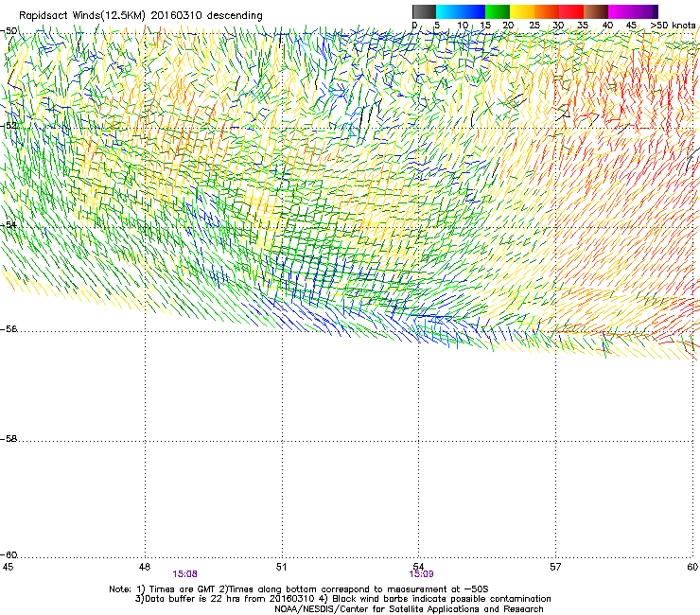The width and height of the screenshot is (700, 615).
Task: Select the yellow 20-25 knots legend color
Action: pos(522,11)
